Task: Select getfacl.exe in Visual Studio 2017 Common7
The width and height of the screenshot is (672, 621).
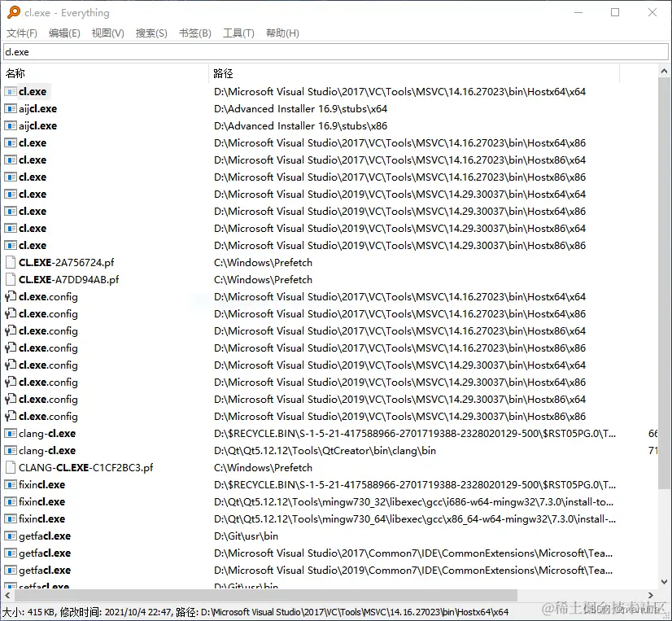Action: point(45,553)
